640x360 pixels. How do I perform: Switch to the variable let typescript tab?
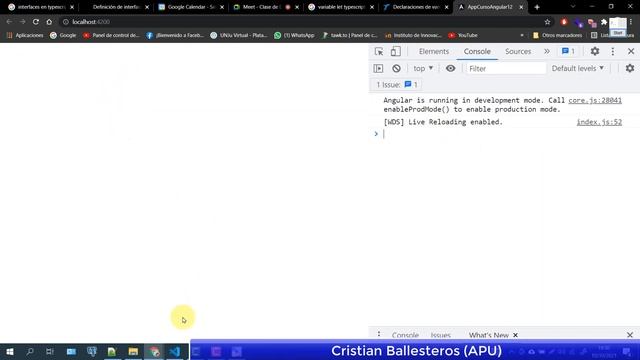341,7
